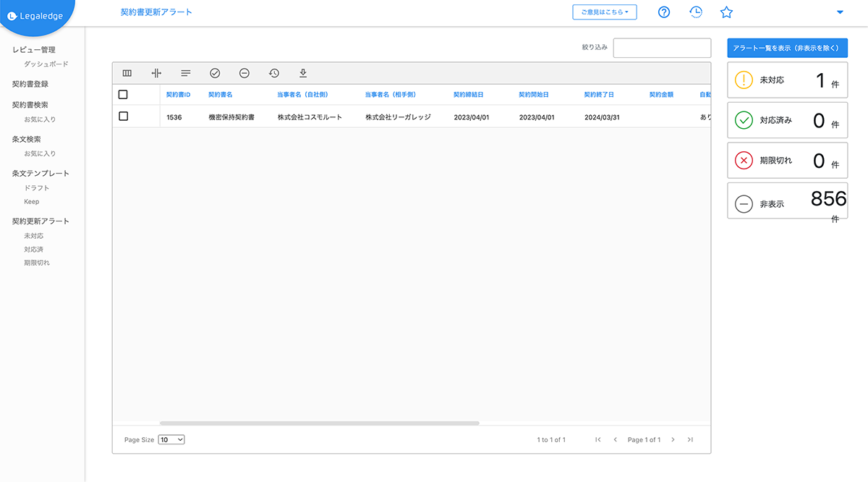Viewport: 868px width, 482px height.
Task: Click the column chooser icon in grid toolbar
Action: [x=127, y=73]
